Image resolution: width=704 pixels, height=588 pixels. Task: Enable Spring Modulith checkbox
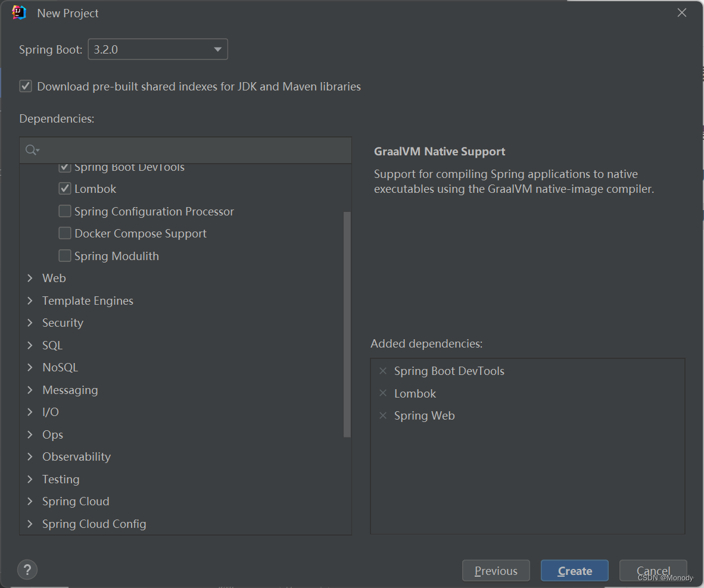(x=65, y=256)
